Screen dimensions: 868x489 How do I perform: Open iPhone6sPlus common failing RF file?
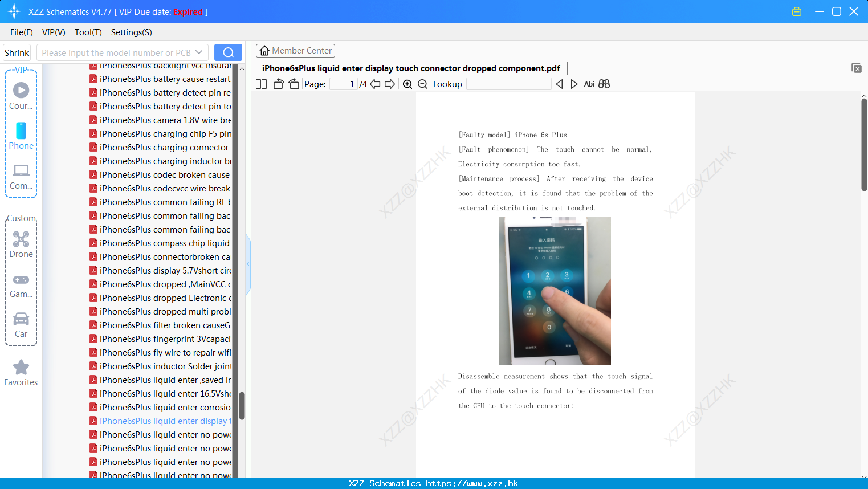[x=161, y=202]
